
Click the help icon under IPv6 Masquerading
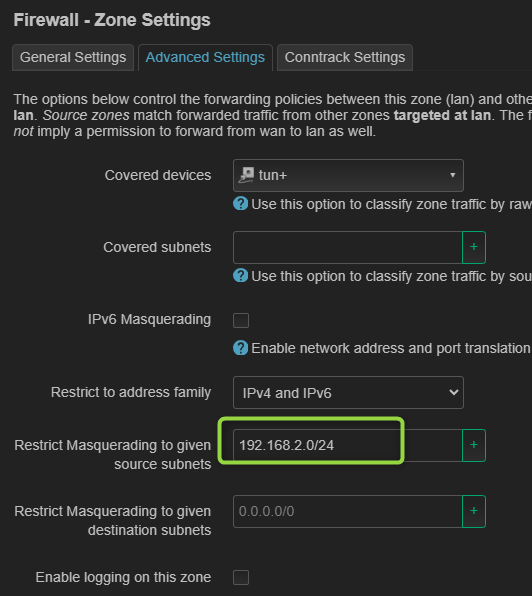[240, 347]
